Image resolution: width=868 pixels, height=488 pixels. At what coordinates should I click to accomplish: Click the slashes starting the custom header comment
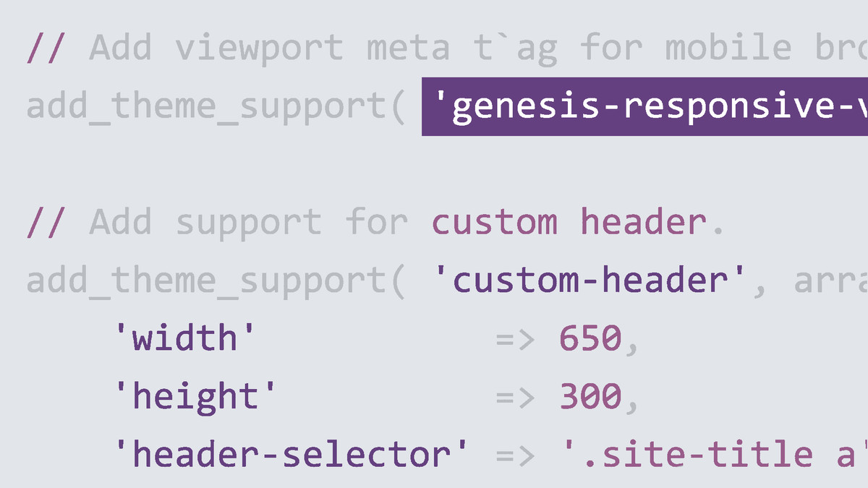click(46, 222)
